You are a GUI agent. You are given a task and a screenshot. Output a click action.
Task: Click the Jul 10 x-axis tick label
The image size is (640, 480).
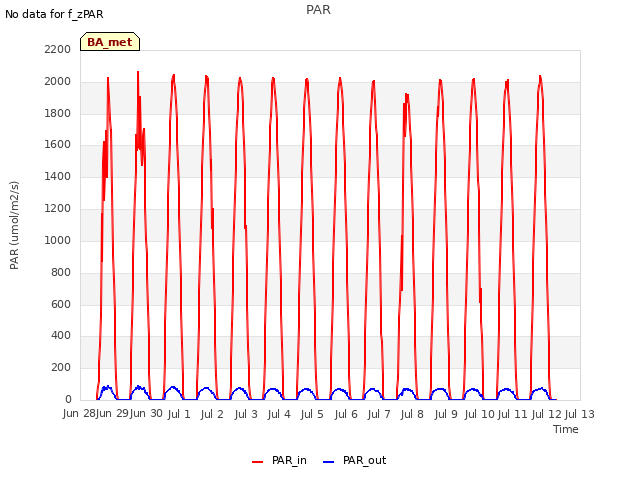(x=480, y=414)
